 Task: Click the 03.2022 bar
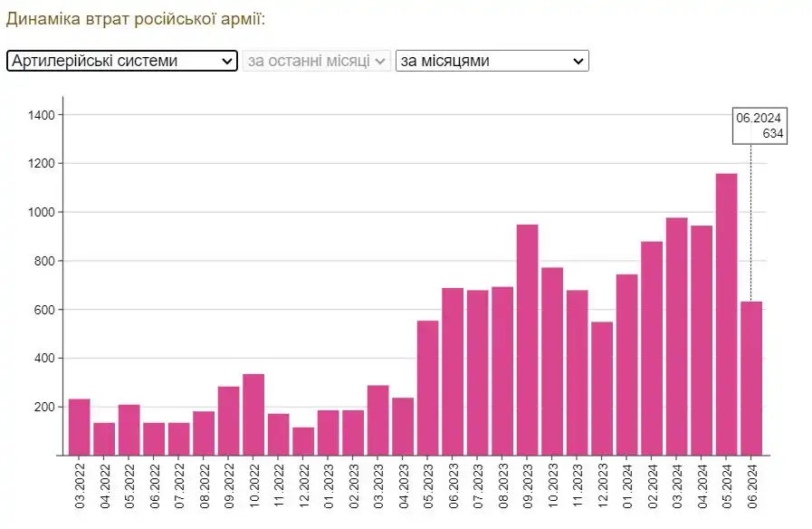click(x=80, y=426)
